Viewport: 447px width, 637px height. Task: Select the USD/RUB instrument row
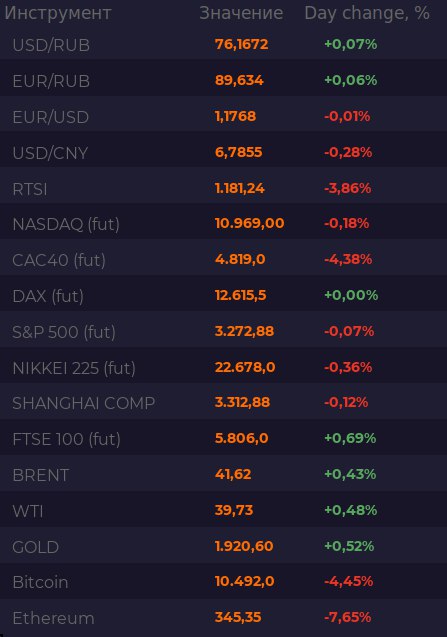click(x=224, y=45)
